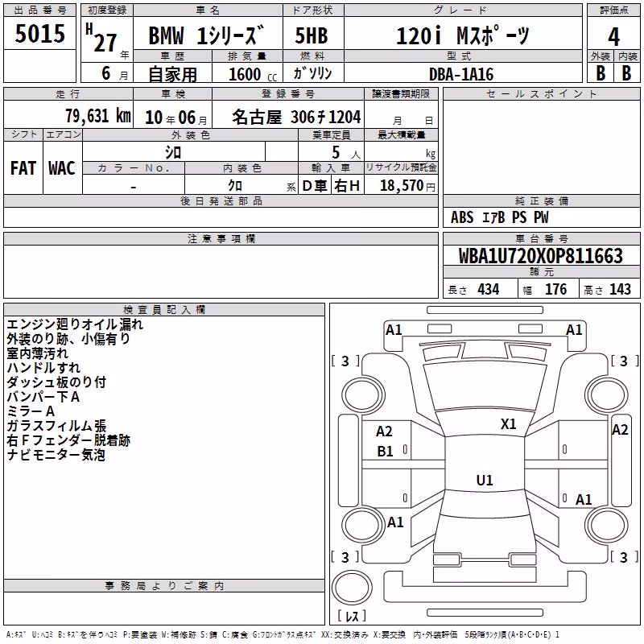Viewport: 644px width, 644px height.
Task: Select the recycle deposit 18,570円
Action: coord(407,186)
